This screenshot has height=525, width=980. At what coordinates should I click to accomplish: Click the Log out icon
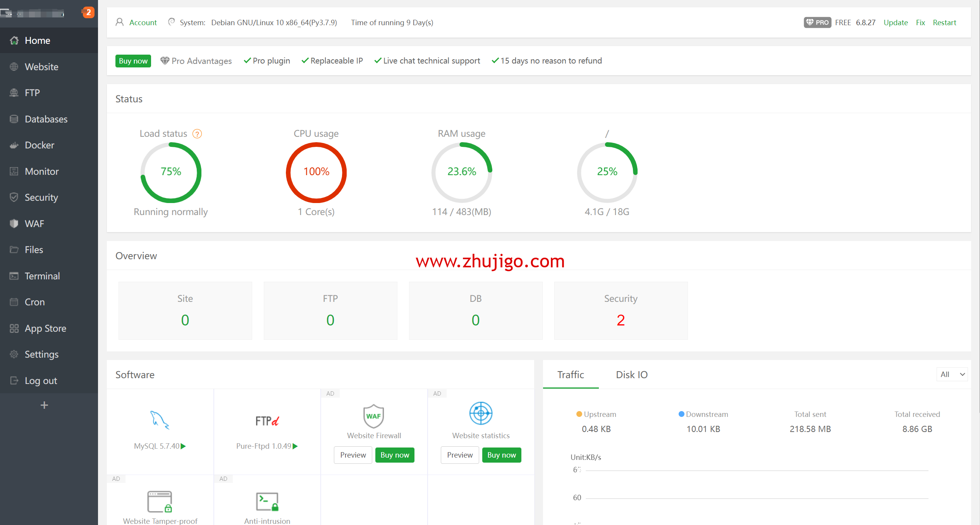(x=14, y=380)
